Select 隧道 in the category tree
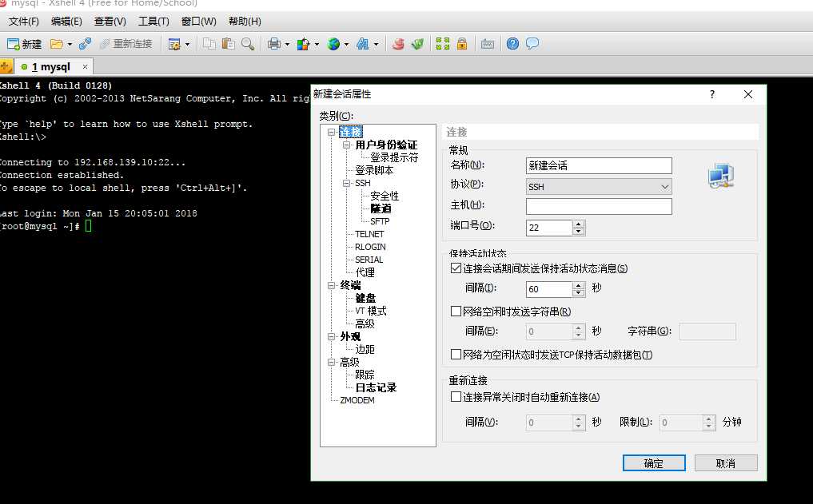813x504 pixels. (381, 208)
